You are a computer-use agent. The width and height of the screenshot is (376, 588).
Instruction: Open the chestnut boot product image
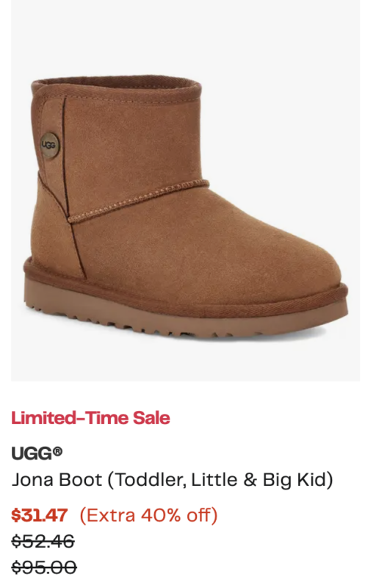tap(186, 190)
